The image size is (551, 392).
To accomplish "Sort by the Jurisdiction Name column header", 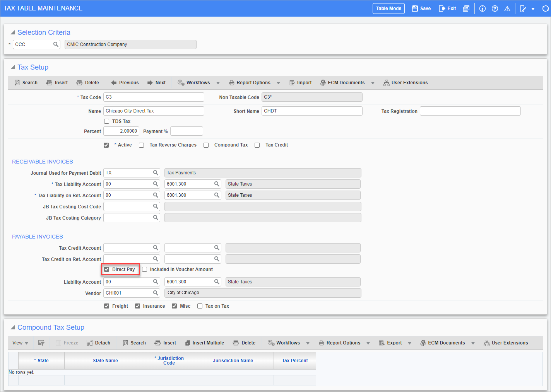I will coord(233,361).
